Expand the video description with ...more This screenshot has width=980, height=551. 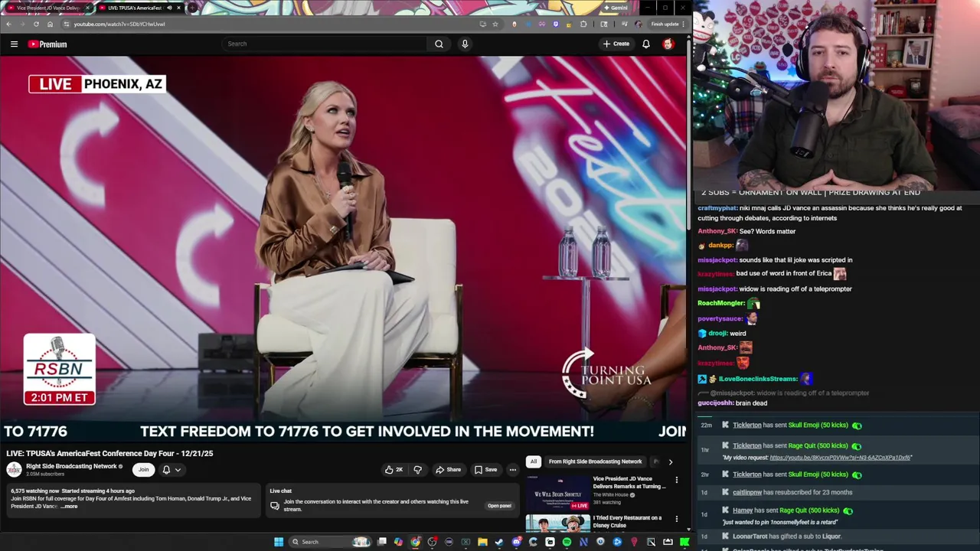coord(70,507)
